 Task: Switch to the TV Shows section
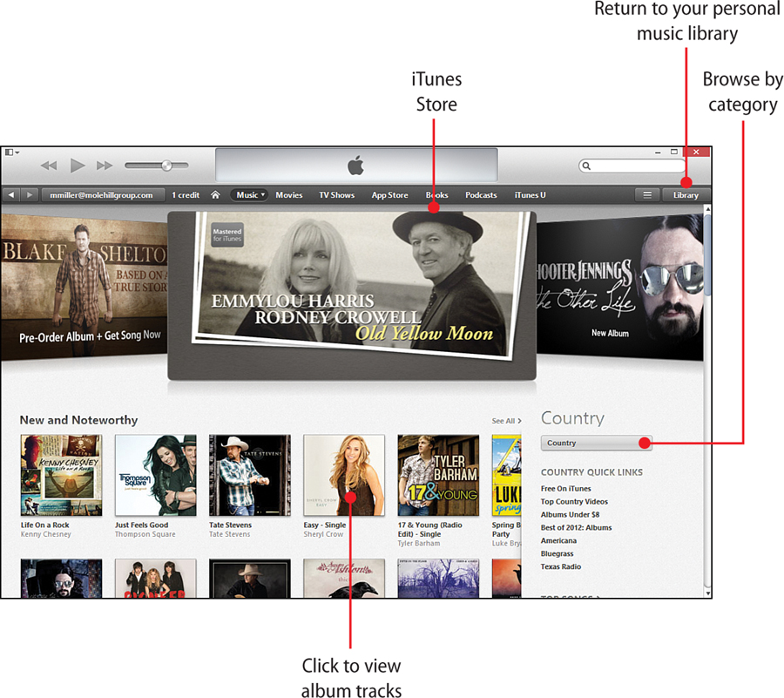[x=337, y=195]
